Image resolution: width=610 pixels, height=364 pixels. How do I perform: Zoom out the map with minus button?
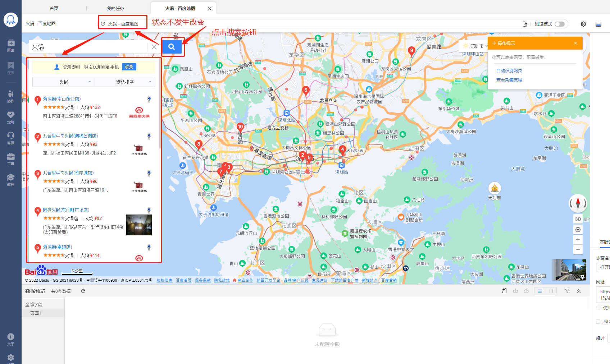tap(578, 249)
